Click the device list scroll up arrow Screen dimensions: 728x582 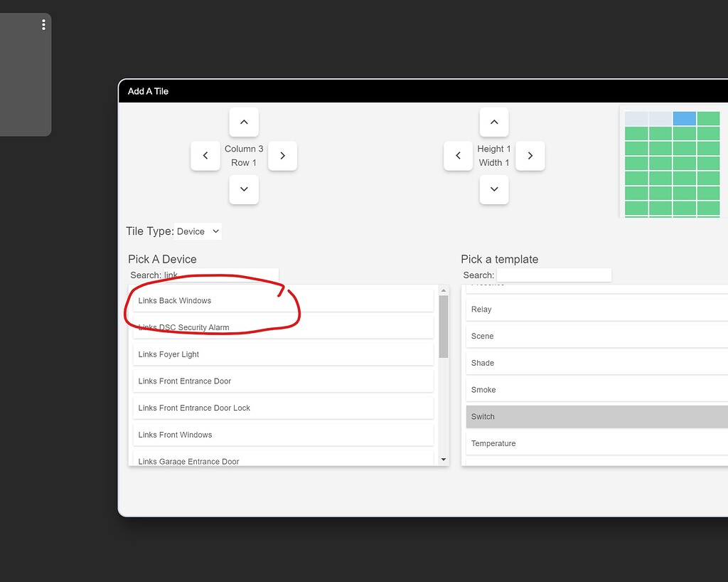pyautogui.click(x=444, y=290)
